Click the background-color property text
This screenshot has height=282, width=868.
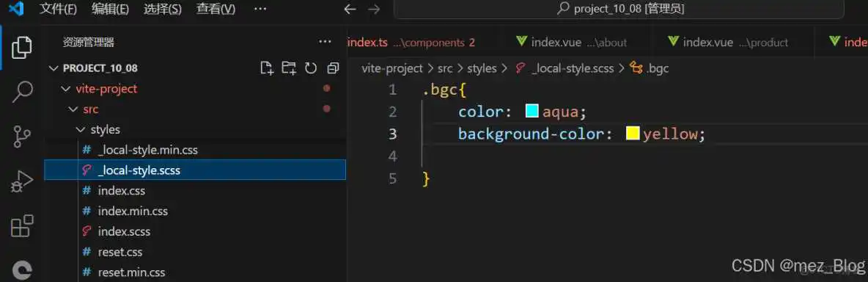tap(531, 134)
